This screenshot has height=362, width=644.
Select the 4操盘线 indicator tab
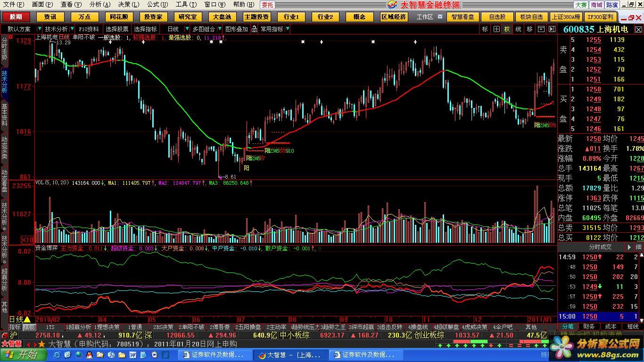pos(417,327)
